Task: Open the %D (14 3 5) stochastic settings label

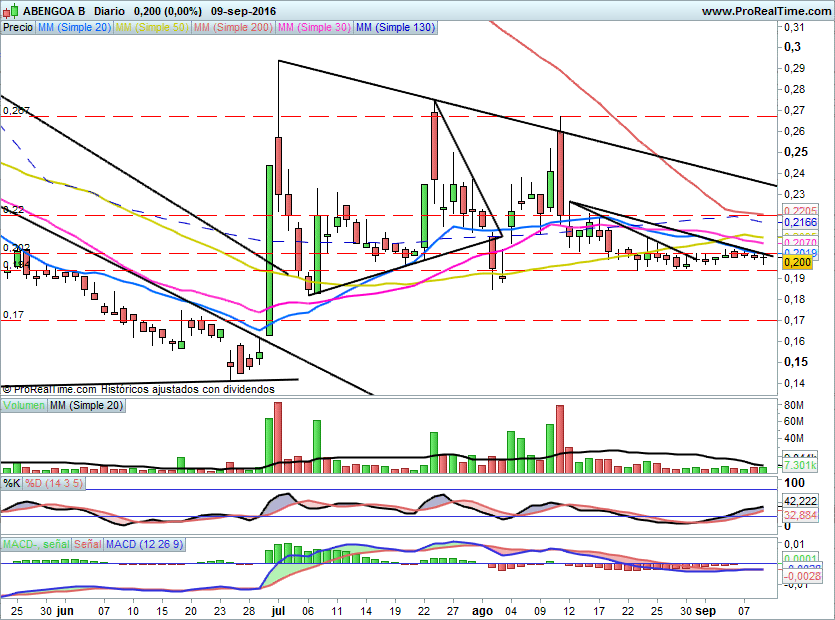Action: pos(55,483)
